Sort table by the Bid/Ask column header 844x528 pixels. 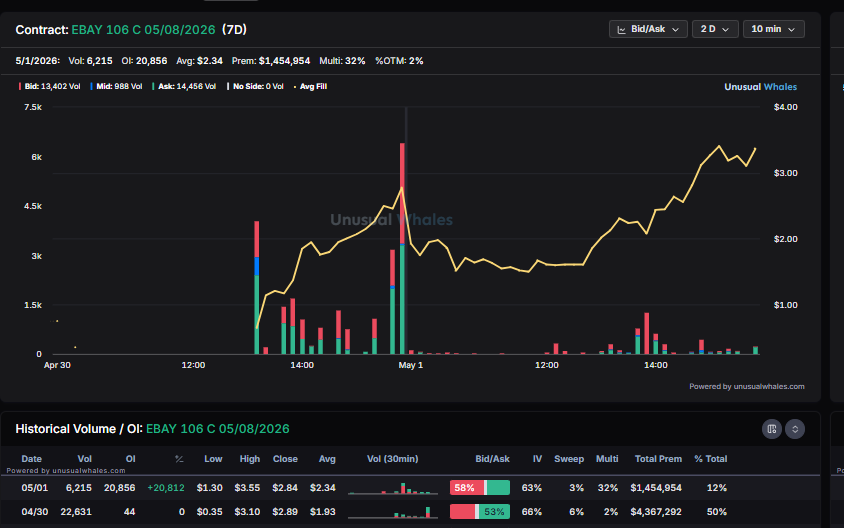tap(493, 459)
